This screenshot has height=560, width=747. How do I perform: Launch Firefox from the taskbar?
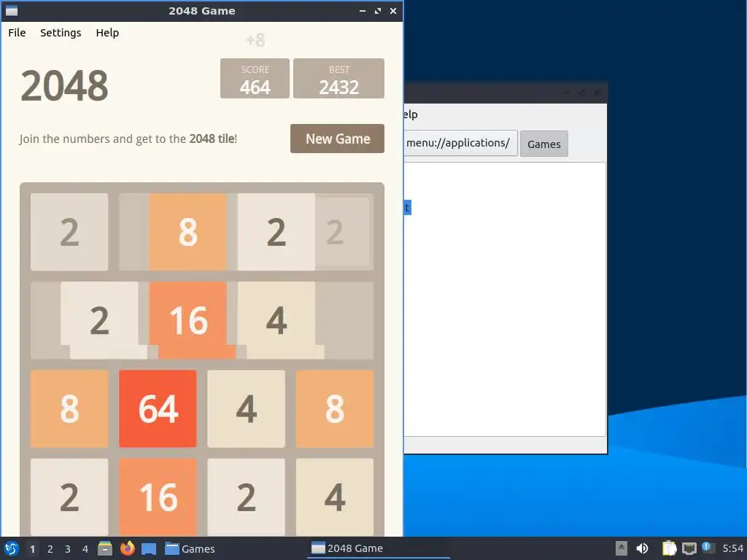(x=127, y=548)
